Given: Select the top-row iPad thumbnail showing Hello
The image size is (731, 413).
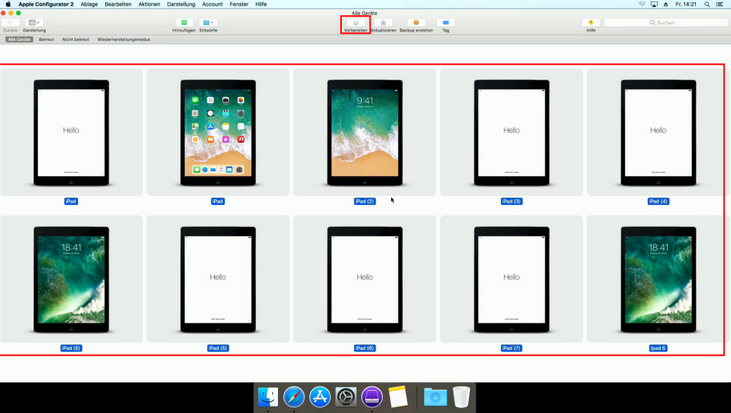Looking at the screenshot, I should click(71, 132).
